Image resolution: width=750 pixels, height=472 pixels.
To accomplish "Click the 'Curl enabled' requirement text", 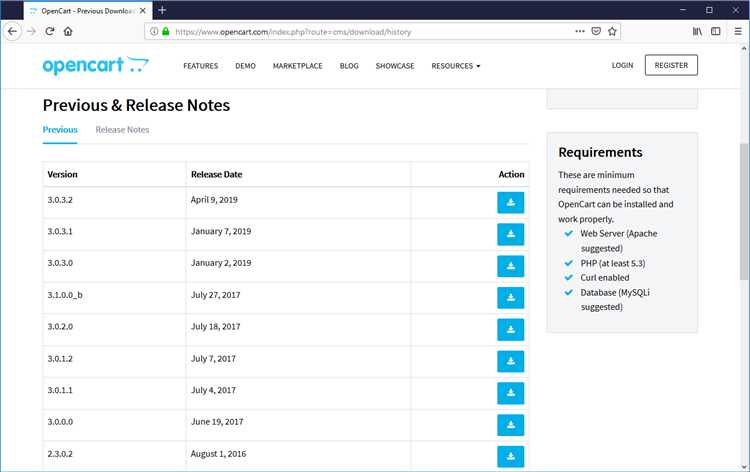I will (x=605, y=278).
